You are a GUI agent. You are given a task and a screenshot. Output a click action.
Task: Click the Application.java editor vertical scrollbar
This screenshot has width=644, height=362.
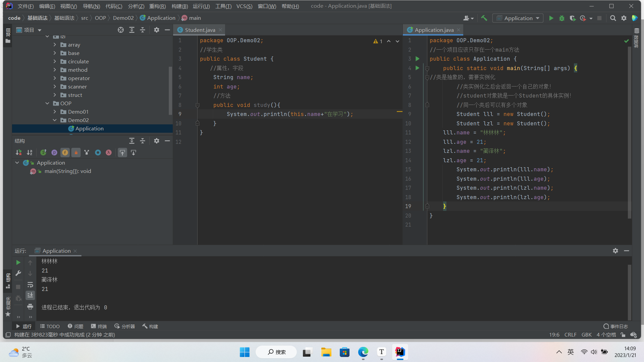(x=629, y=134)
